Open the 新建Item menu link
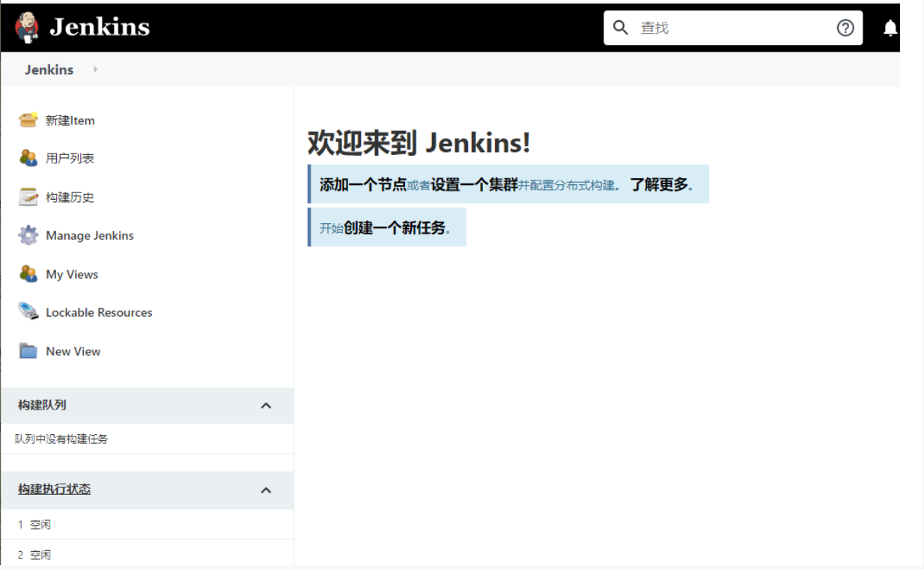The height and width of the screenshot is (569, 924). coord(70,121)
